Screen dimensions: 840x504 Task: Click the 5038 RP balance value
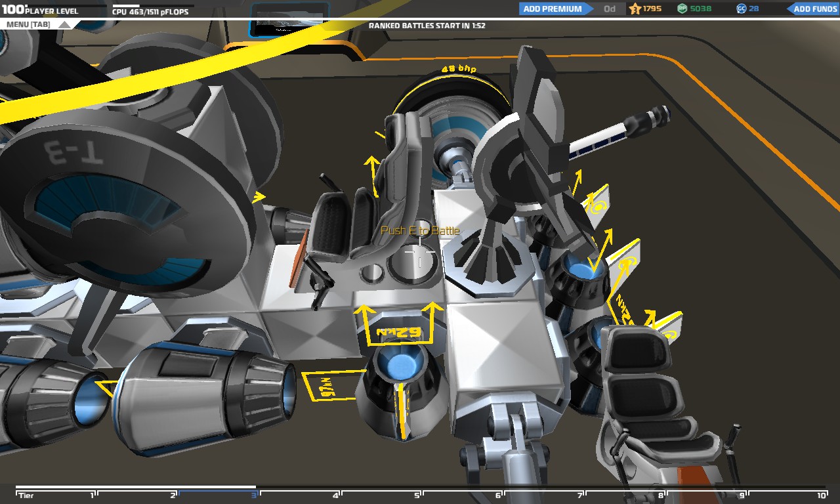(701, 9)
